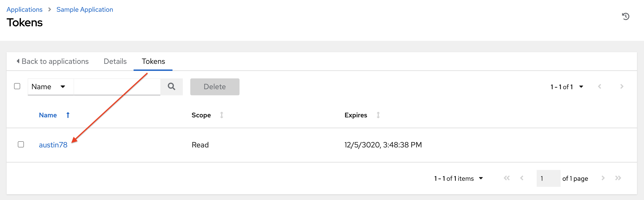Image resolution: width=644 pixels, height=200 pixels.
Task: Jump to the first page with double-arrow icon
Action: (507, 178)
